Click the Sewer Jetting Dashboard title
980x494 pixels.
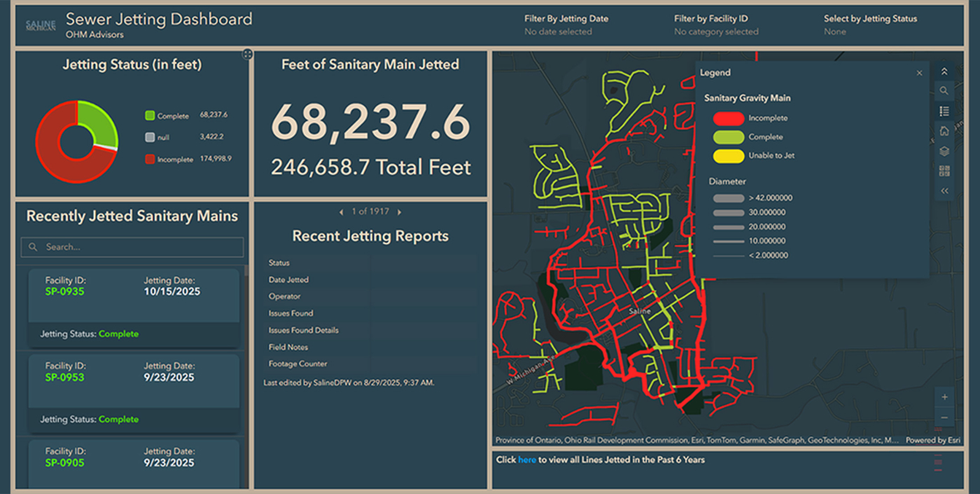(x=159, y=19)
